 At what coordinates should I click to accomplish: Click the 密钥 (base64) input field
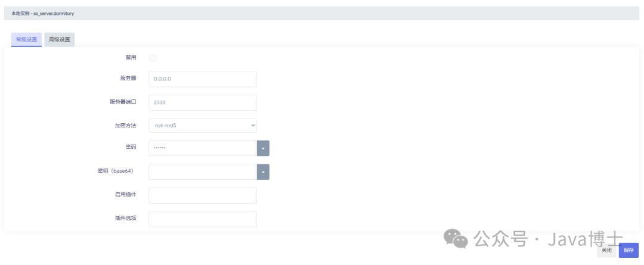202,172
